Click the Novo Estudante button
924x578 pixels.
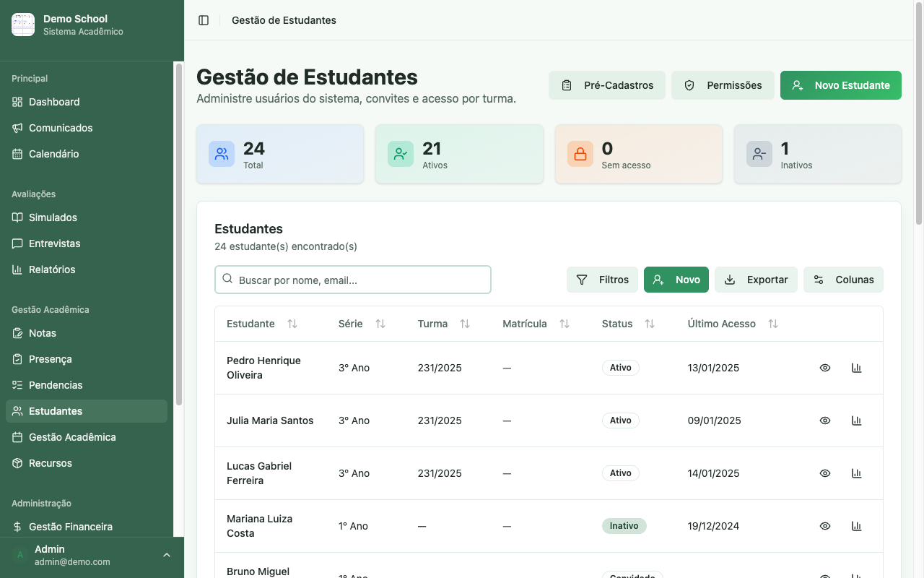[841, 85]
